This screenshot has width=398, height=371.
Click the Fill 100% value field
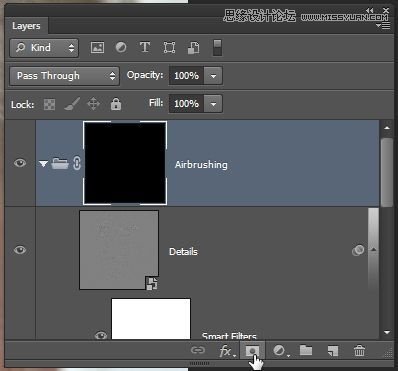[x=186, y=104]
